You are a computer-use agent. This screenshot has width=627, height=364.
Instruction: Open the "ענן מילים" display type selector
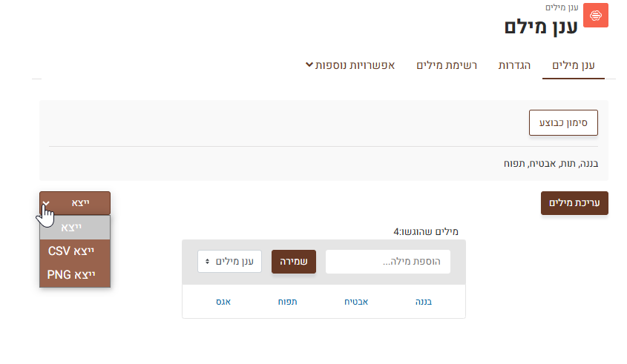point(229,262)
